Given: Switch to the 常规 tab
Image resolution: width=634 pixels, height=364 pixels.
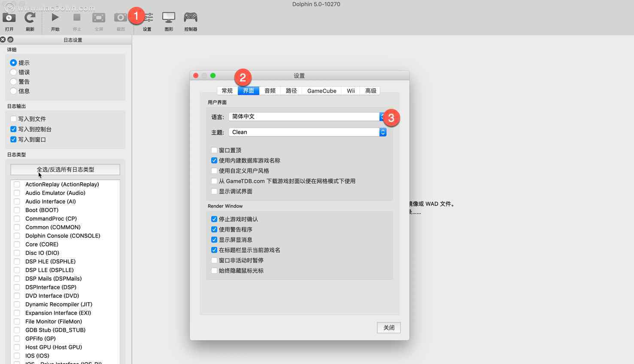Looking at the screenshot, I should coord(227,90).
